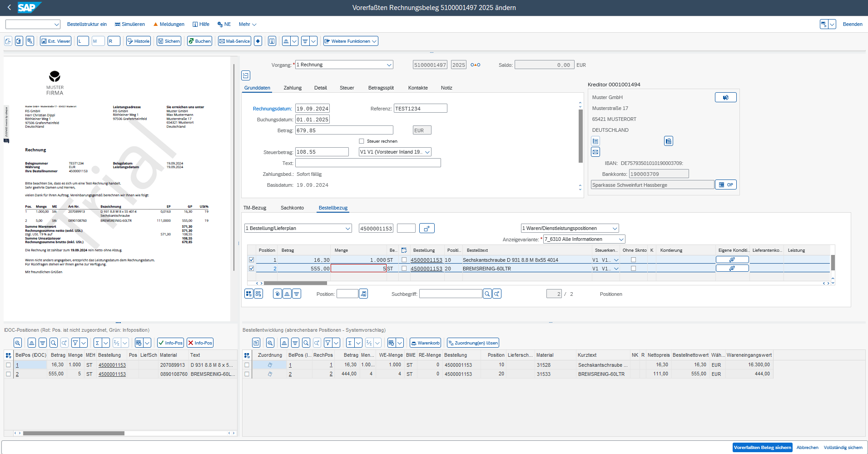Click Sichern in the toolbar
Image resolution: width=868 pixels, height=454 pixels.
click(169, 41)
